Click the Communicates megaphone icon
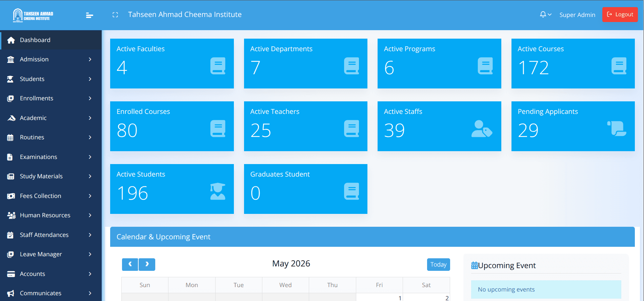 point(11,293)
